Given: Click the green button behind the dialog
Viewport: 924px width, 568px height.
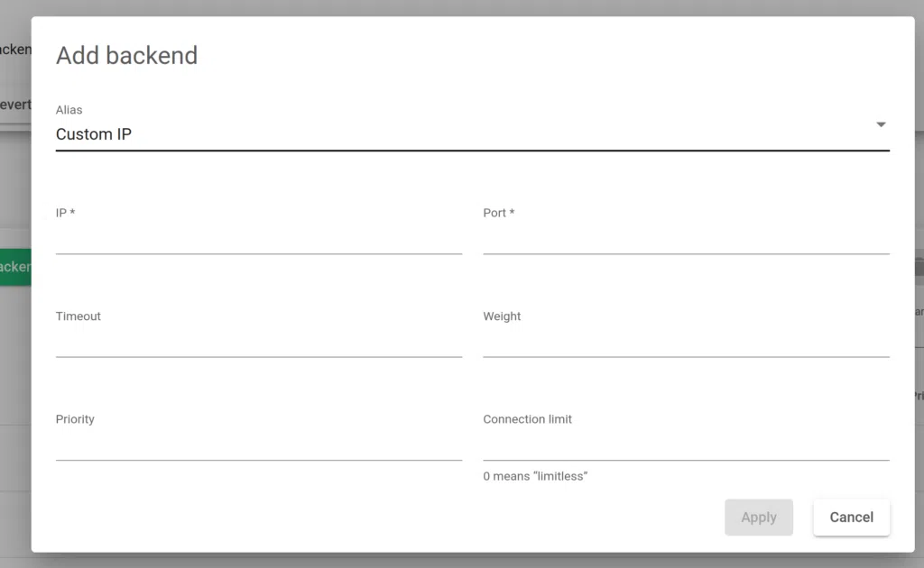Looking at the screenshot, I should pyautogui.click(x=15, y=267).
